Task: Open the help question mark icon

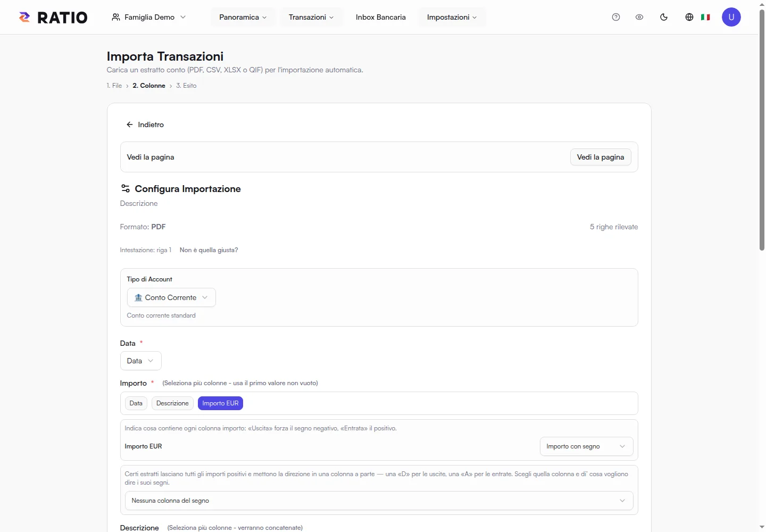Action: [616, 17]
